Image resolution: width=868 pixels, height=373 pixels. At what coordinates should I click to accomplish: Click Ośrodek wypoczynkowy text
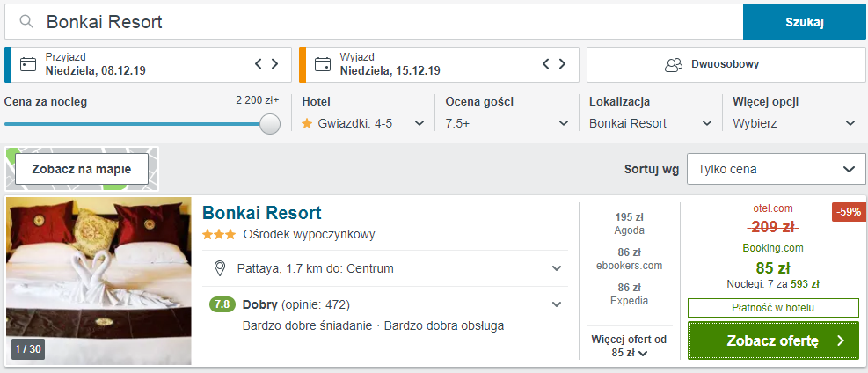[309, 235]
